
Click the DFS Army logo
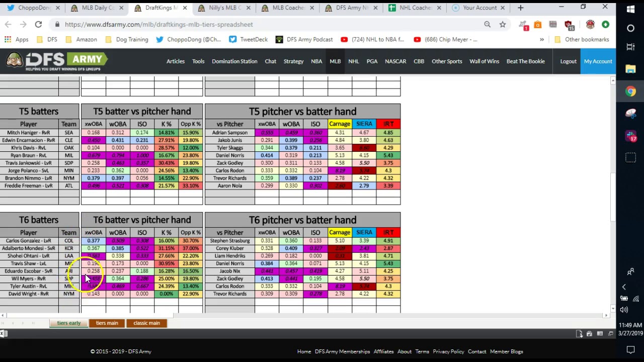[x=57, y=61]
